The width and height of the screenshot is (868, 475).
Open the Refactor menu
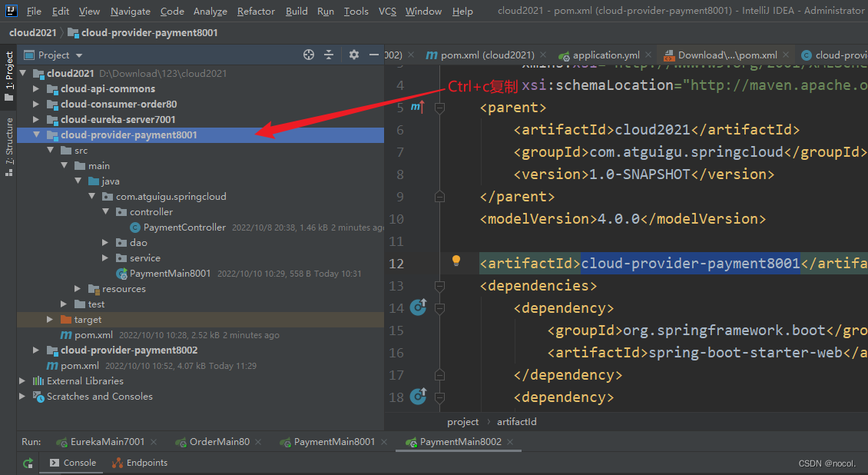tap(256, 11)
